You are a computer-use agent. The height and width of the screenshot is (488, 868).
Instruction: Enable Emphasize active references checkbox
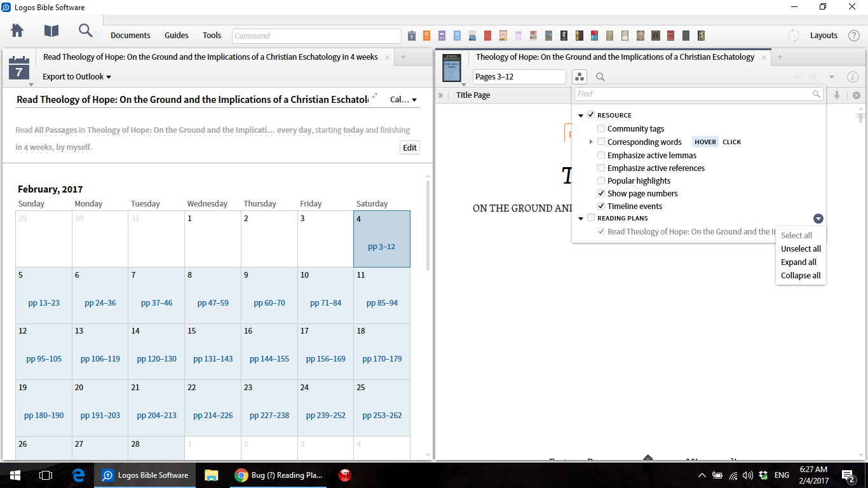(601, 168)
